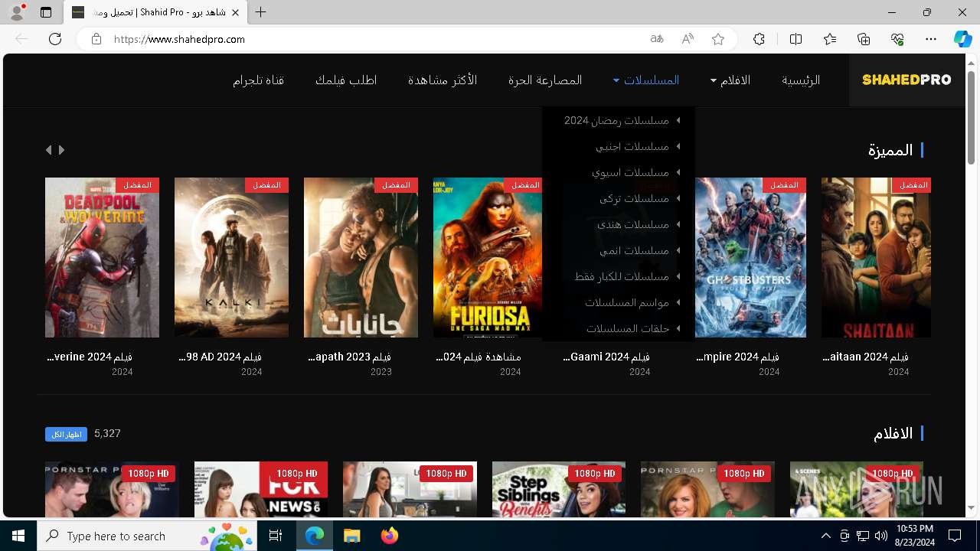Open the Extensions puzzle icon
The height and width of the screenshot is (551, 980).
tap(759, 39)
